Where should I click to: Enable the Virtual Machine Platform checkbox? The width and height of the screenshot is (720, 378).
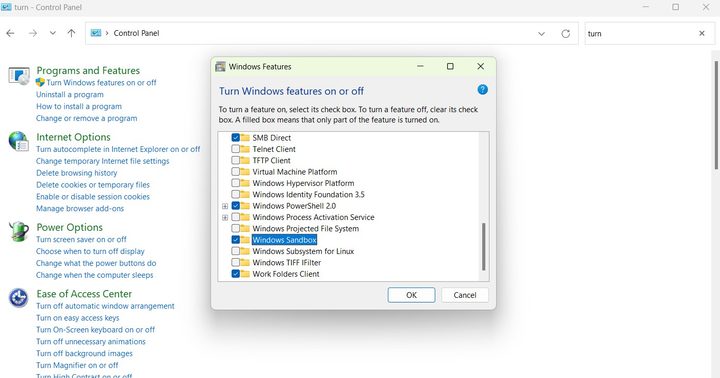(236, 172)
